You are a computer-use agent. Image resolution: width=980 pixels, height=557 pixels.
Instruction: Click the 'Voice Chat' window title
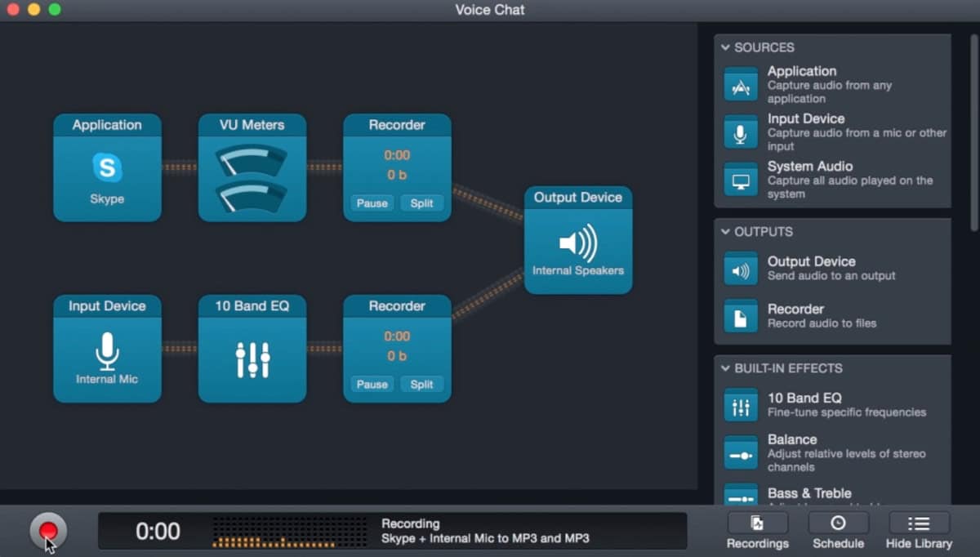(x=490, y=10)
